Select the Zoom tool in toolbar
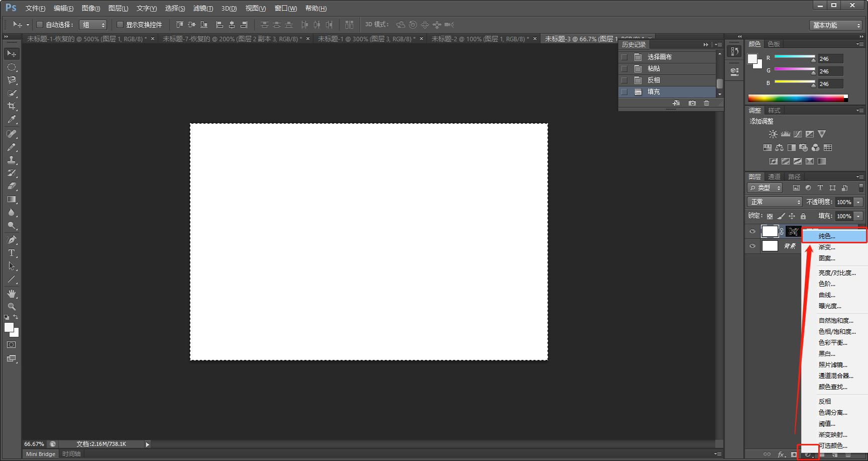Screen dimensions: 868x461 pos(11,307)
